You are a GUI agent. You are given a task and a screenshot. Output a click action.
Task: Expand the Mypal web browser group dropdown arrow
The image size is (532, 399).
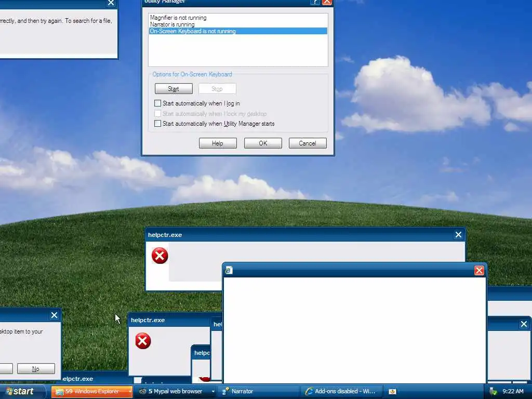point(213,391)
